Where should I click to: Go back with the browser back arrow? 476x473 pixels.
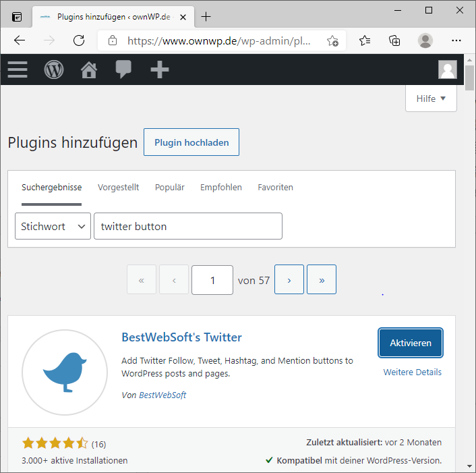(20, 40)
